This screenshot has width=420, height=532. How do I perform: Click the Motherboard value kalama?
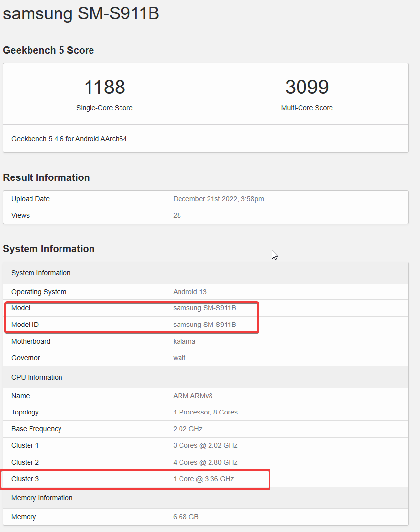tap(184, 341)
